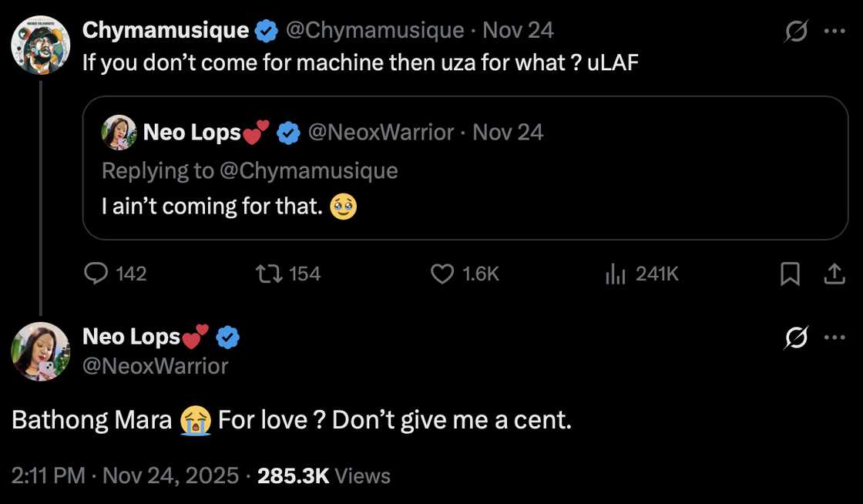The image size is (863, 504).
Task: Click Nov 24 timestamp on Chymamusique's tweet
Action: 518,30
